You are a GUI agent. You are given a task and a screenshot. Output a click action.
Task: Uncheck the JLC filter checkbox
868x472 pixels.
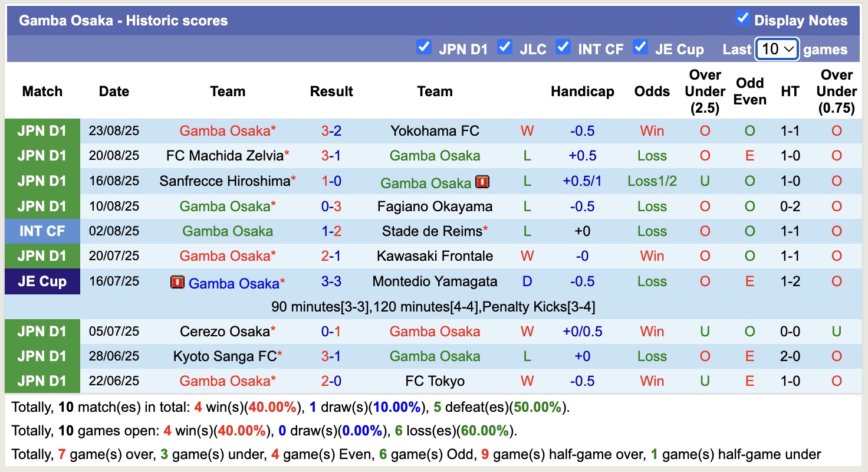click(504, 47)
